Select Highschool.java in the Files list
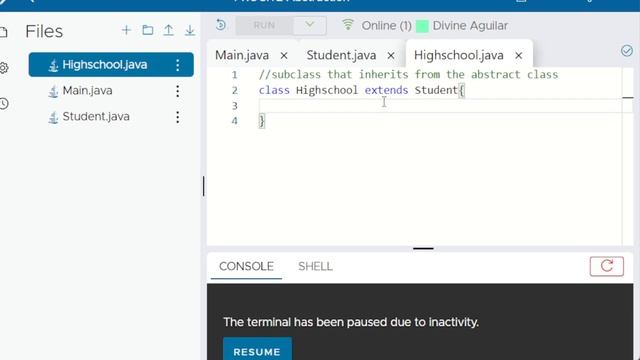This screenshot has height=360, width=640. [x=111, y=64]
